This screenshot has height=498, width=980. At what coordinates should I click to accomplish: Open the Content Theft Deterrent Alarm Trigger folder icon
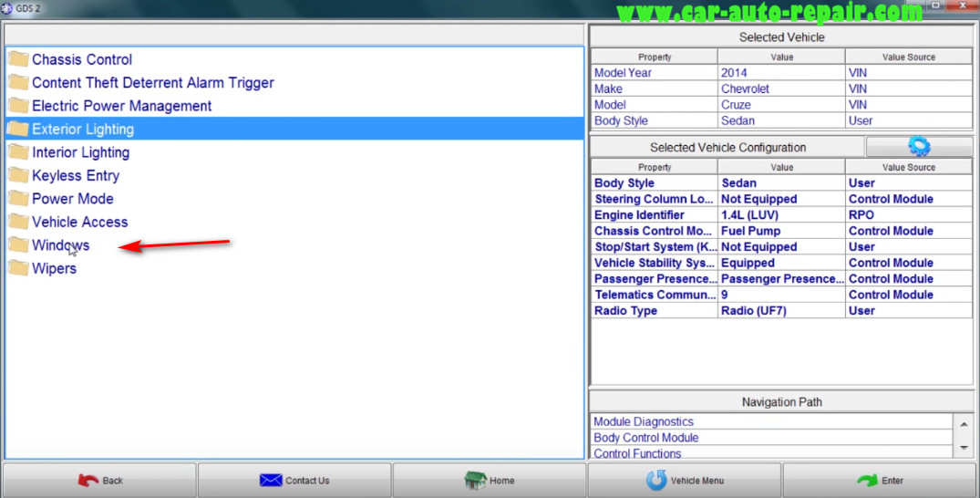pos(19,83)
